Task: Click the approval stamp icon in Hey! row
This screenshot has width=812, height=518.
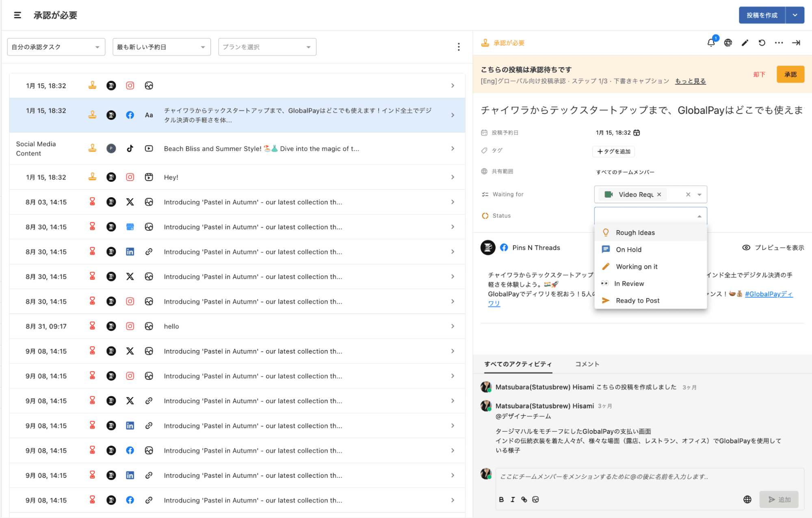Action: pyautogui.click(x=93, y=177)
